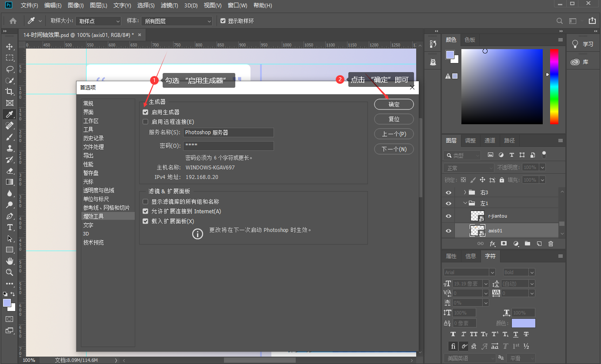Viewport: 601px width, 364px height.
Task: Select the Move tool
Action: point(10,46)
